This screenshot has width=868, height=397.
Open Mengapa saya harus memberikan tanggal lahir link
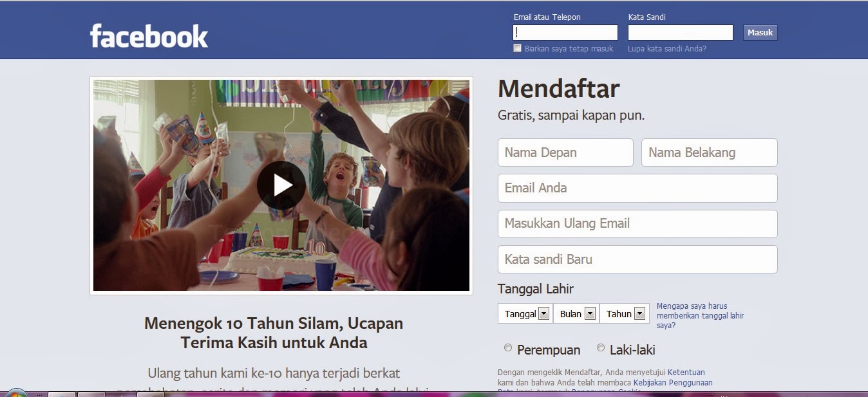tap(700, 316)
